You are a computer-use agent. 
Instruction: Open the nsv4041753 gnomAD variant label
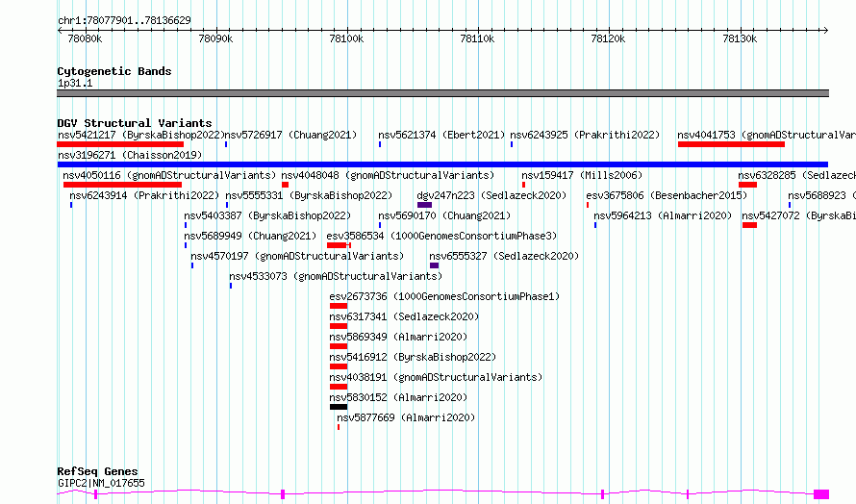point(767,135)
